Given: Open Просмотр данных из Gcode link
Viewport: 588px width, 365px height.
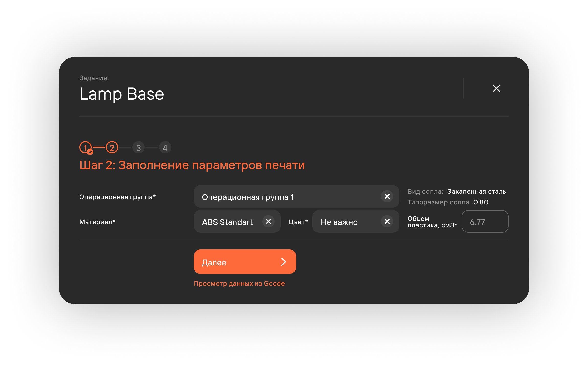Looking at the screenshot, I should pos(239,283).
